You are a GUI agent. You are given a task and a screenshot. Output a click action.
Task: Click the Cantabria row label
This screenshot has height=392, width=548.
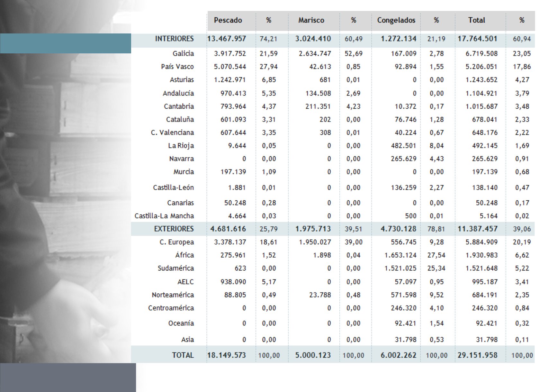(x=179, y=106)
